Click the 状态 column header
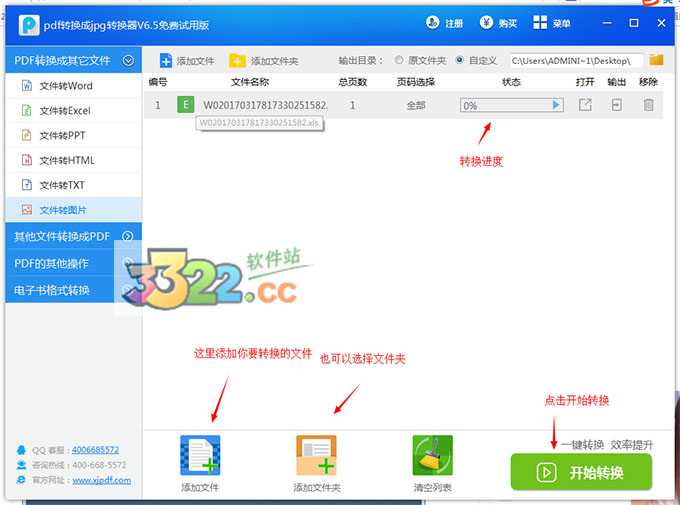 (x=511, y=82)
